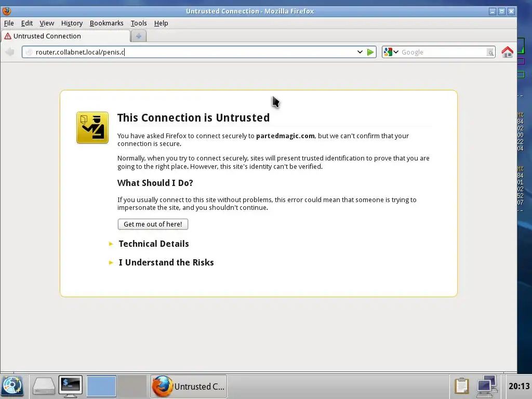Viewport: 532px width, 399px height.
Task: Click the 'This Connection is Untrusted' heading
Action: click(193, 117)
